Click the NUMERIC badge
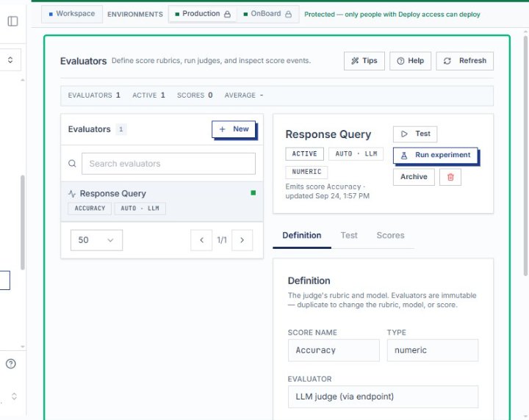Viewport: 529px width, 420px height. (306, 172)
